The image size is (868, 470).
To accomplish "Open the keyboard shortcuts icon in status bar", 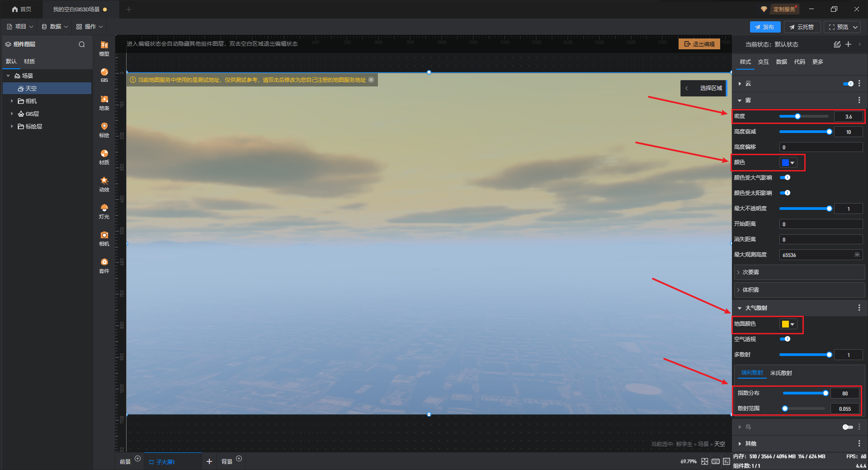I will click(716, 461).
